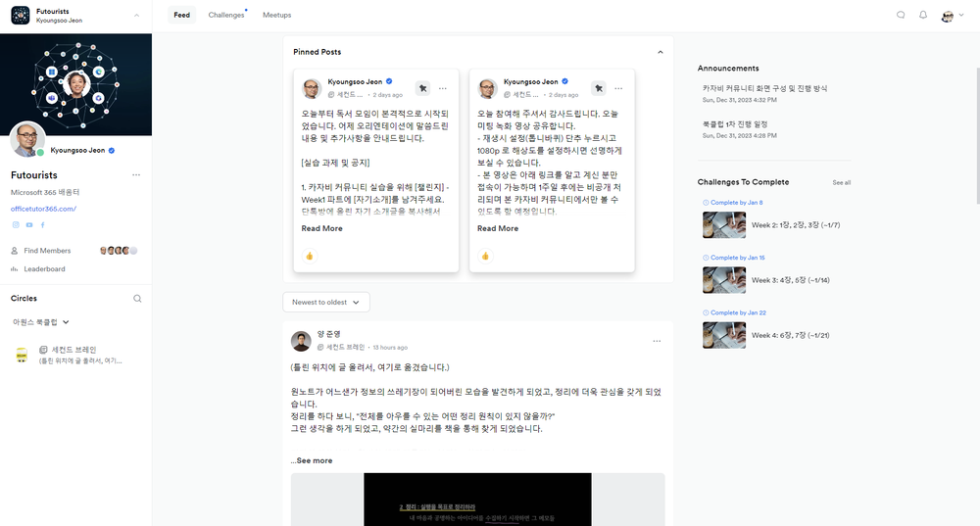Click the pin icon on first pinned post
This screenshot has height=526, width=980.
(421, 87)
